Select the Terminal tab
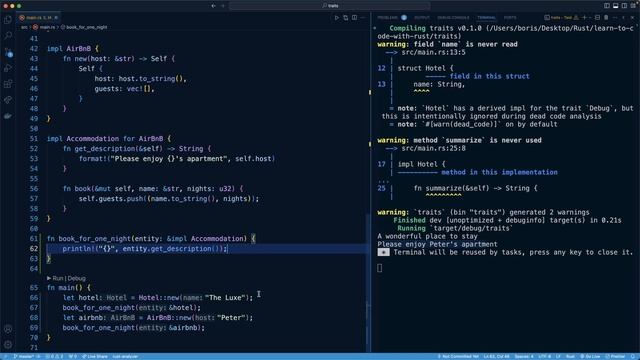 coord(486,18)
